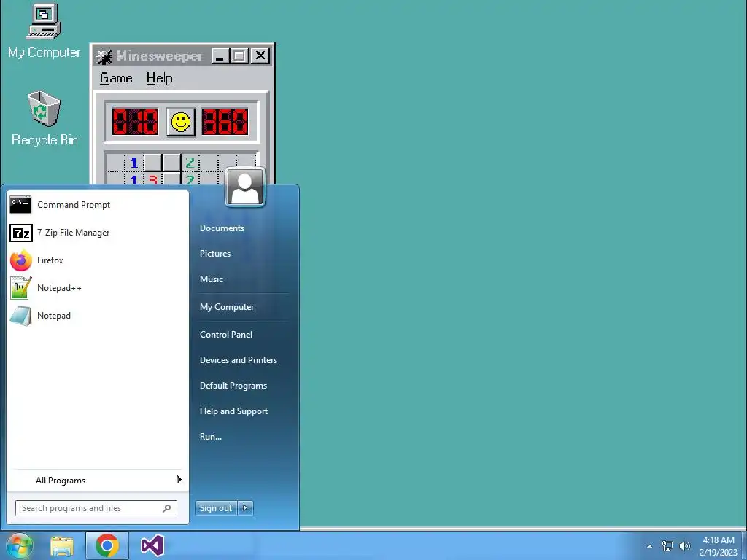The image size is (747, 560).
Task: Click the Minesweeper timer display
Action: pyautogui.click(x=225, y=122)
